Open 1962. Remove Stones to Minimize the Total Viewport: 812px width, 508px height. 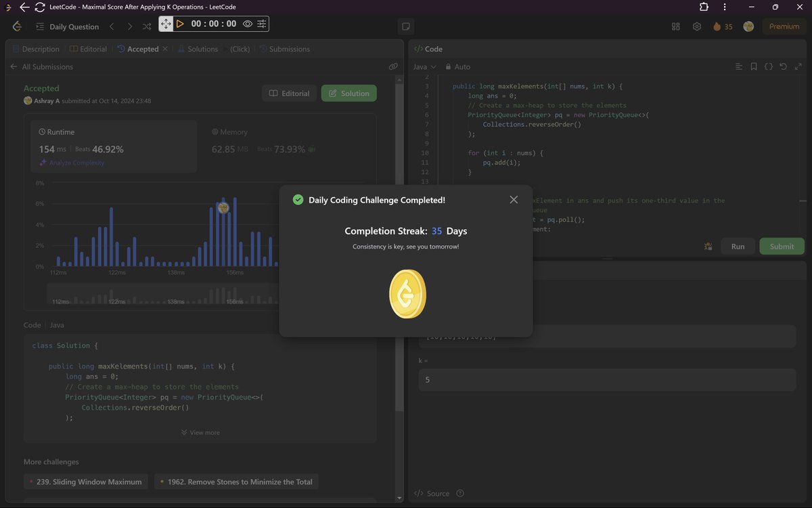[236, 482]
